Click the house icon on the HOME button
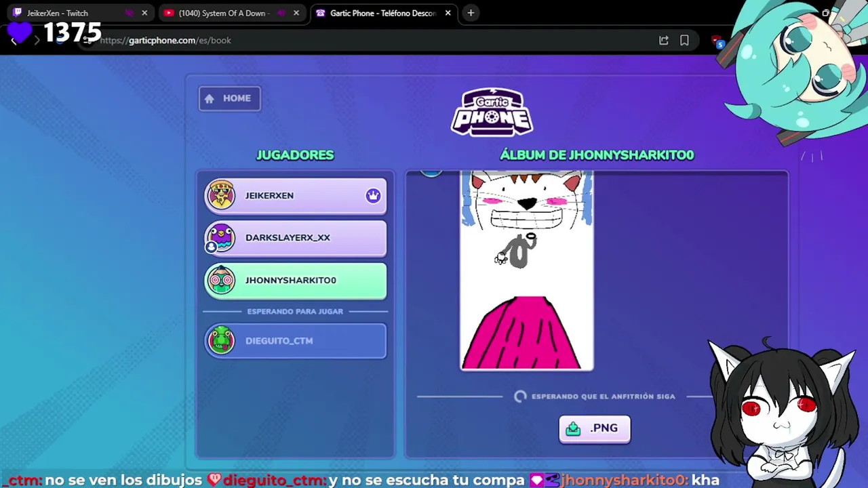The width and height of the screenshot is (868, 488). (210, 99)
